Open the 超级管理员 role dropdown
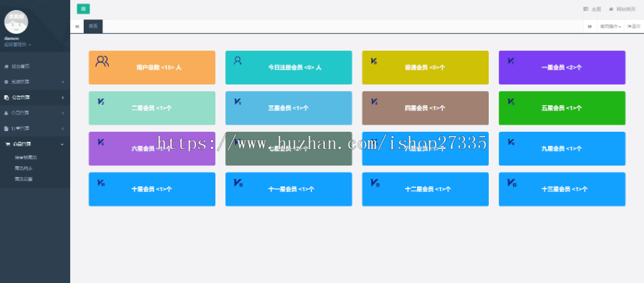 (17, 44)
